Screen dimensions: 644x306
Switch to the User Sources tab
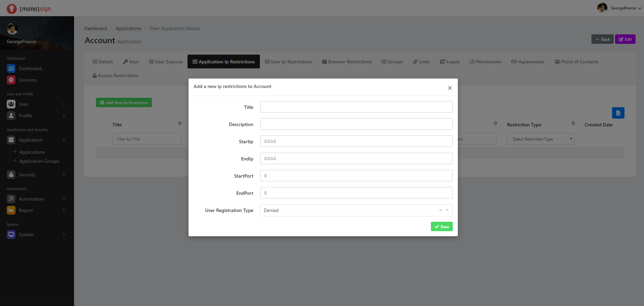coord(166,62)
